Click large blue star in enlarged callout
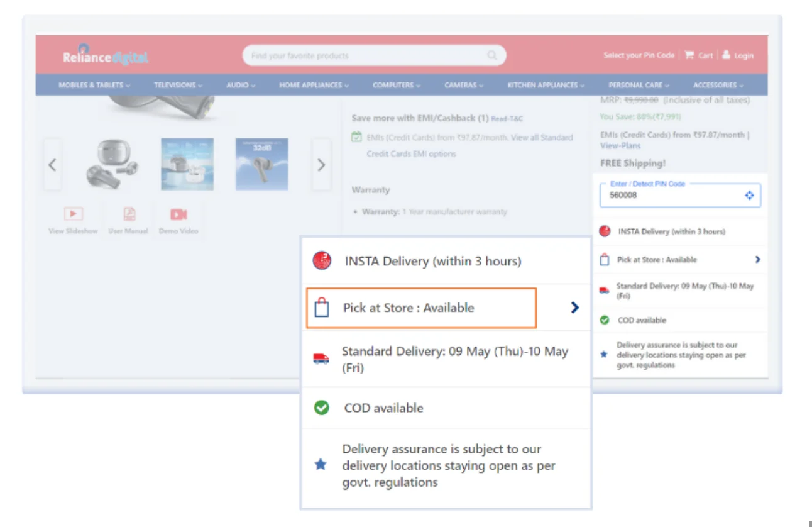 point(321,465)
